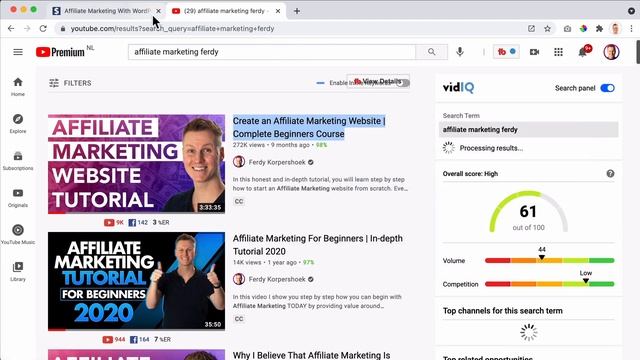640x360 pixels.
Task: Click the colorful extension icon in toolbar
Action: (583, 29)
